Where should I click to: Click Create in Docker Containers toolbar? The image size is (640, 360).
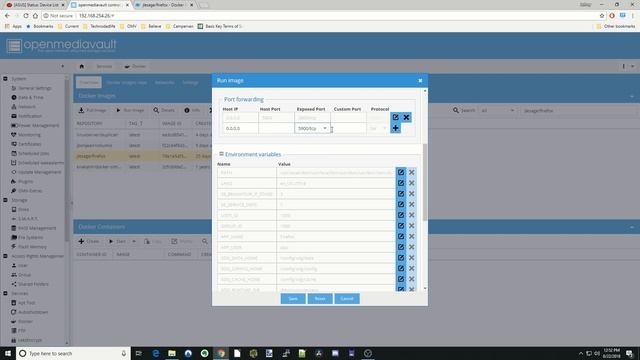coord(89,241)
